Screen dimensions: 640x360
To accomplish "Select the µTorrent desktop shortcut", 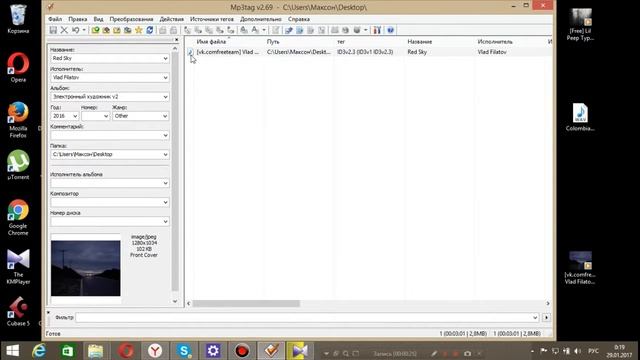I will point(18,165).
